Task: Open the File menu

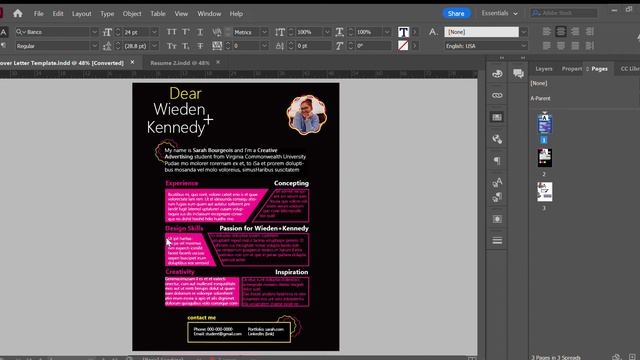Action: pos(38,13)
